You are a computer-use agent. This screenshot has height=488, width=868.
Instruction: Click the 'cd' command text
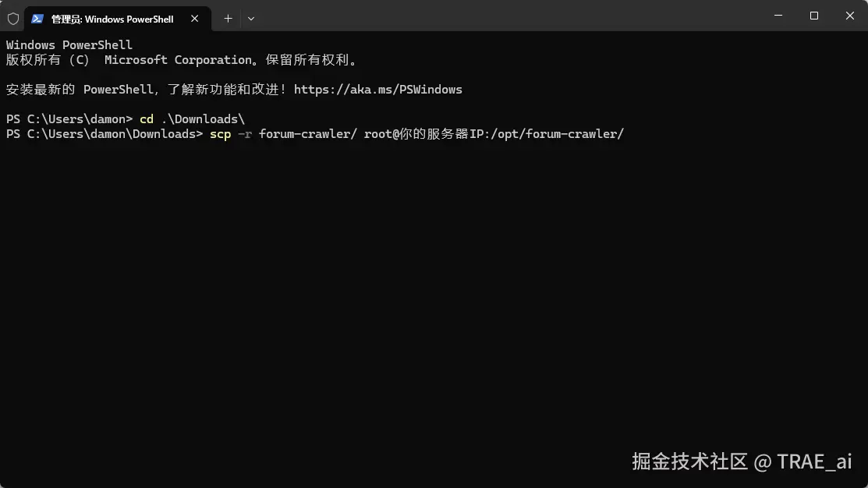pos(146,119)
